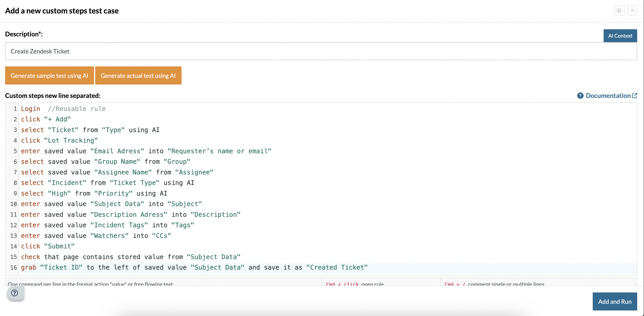Click line 4 click "Lot Tracking"
This screenshot has height=316, width=644.
59,141
